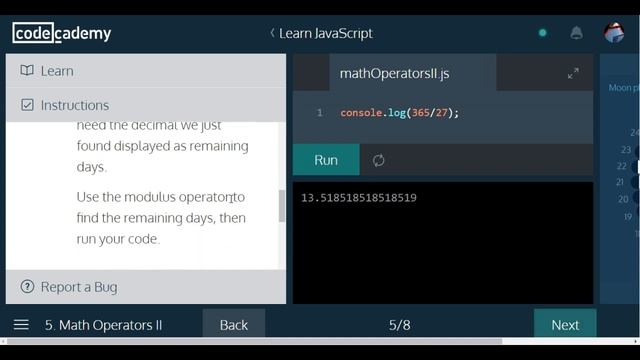The image size is (640, 360).
Task: Open the Learn JavaScript course link
Action: click(326, 33)
